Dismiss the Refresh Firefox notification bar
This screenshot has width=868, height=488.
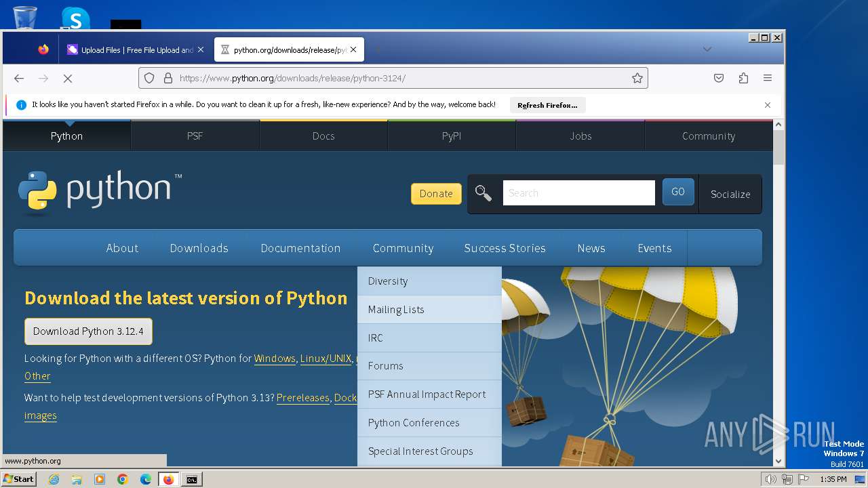point(768,105)
